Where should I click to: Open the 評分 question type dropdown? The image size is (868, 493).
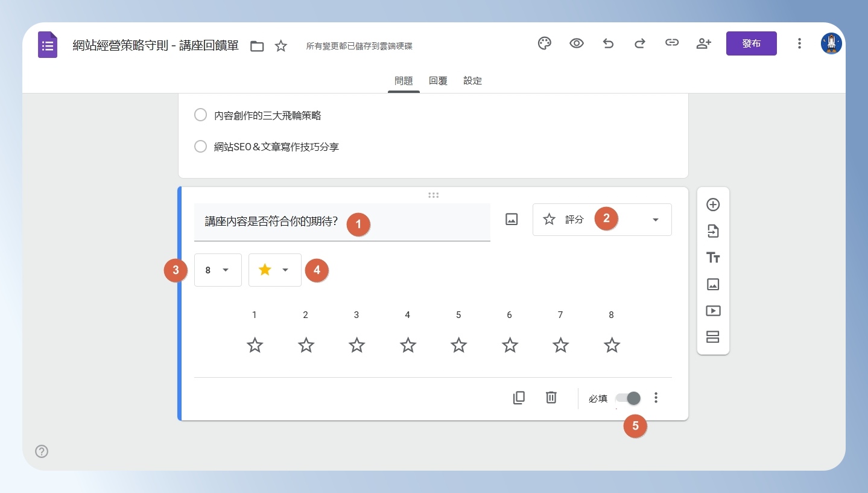point(602,220)
